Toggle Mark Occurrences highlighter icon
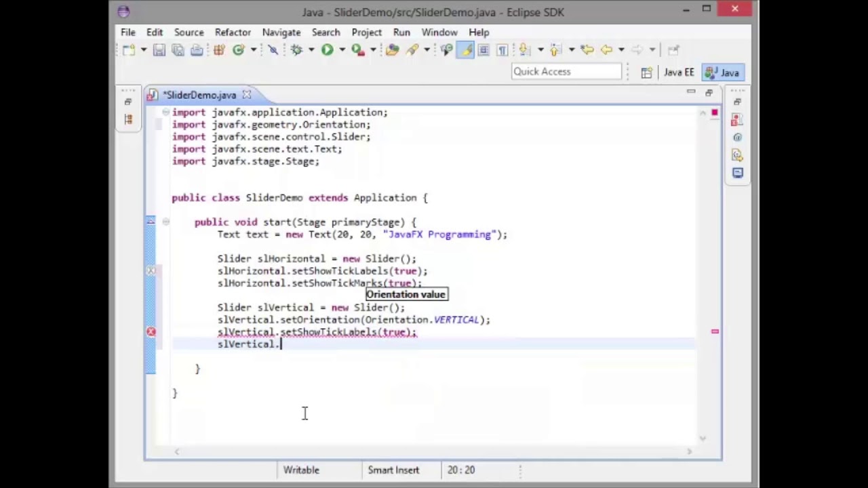868x488 pixels. coord(465,49)
